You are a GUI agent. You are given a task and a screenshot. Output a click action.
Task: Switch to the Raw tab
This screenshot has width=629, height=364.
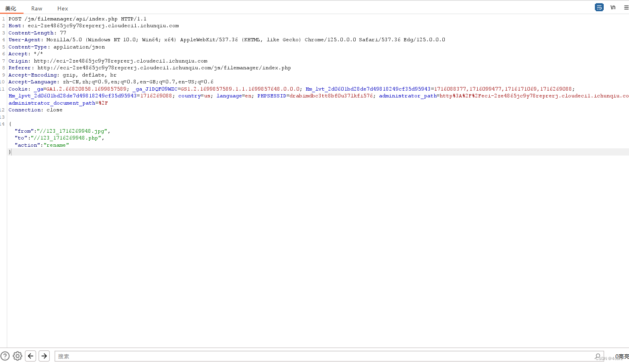click(x=37, y=8)
